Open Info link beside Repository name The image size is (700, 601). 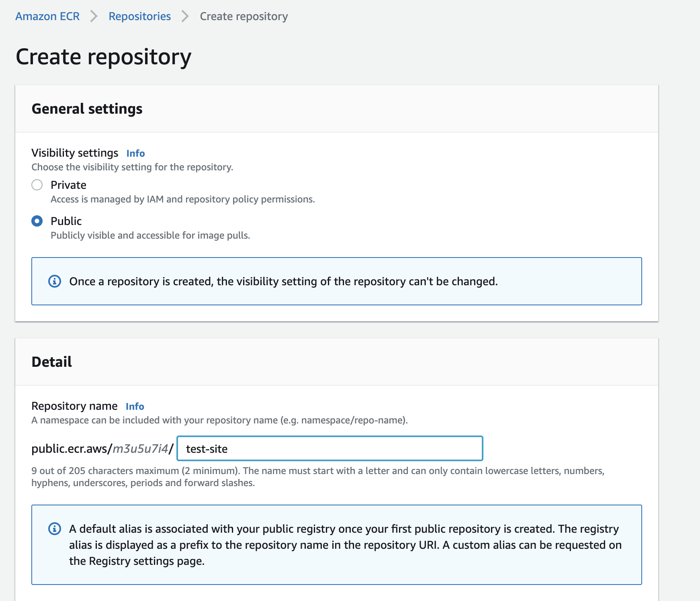point(135,407)
